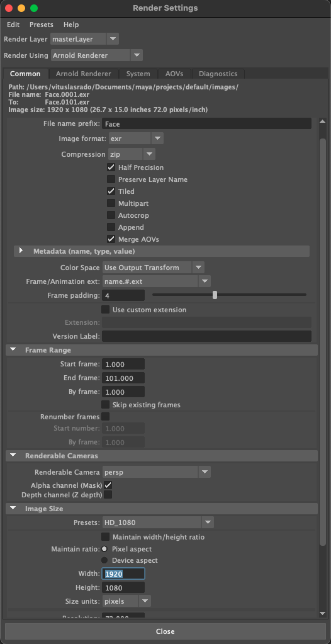This screenshot has height=644, width=331.
Task: Enable Use custom extension
Action: click(x=106, y=310)
